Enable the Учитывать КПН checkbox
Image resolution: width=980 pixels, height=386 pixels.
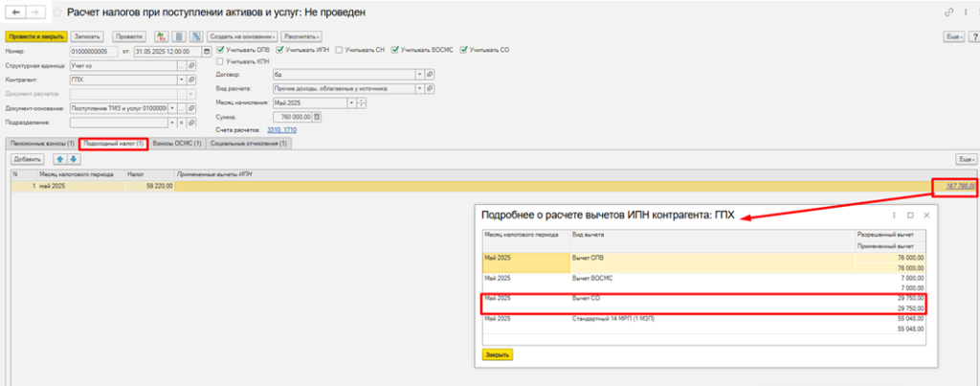(221, 60)
